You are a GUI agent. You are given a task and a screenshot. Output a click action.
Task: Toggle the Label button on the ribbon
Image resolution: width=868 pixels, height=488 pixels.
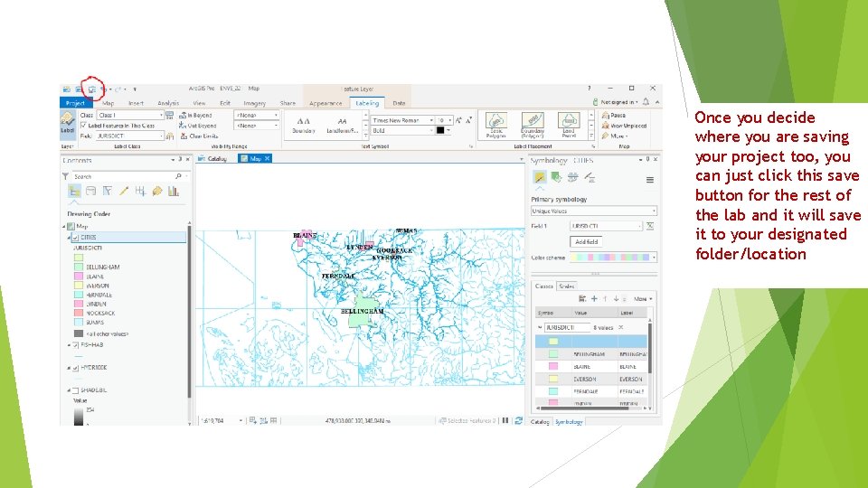click(x=67, y=124)
